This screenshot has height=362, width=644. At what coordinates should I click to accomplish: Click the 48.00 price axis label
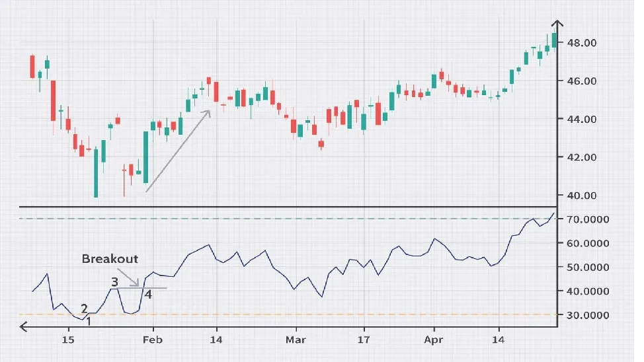[x=582, y=43]
